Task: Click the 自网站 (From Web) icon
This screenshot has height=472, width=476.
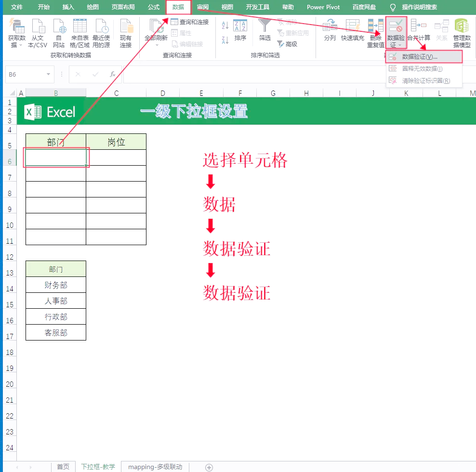Action: pyautogui.click(x=59, y=26)
